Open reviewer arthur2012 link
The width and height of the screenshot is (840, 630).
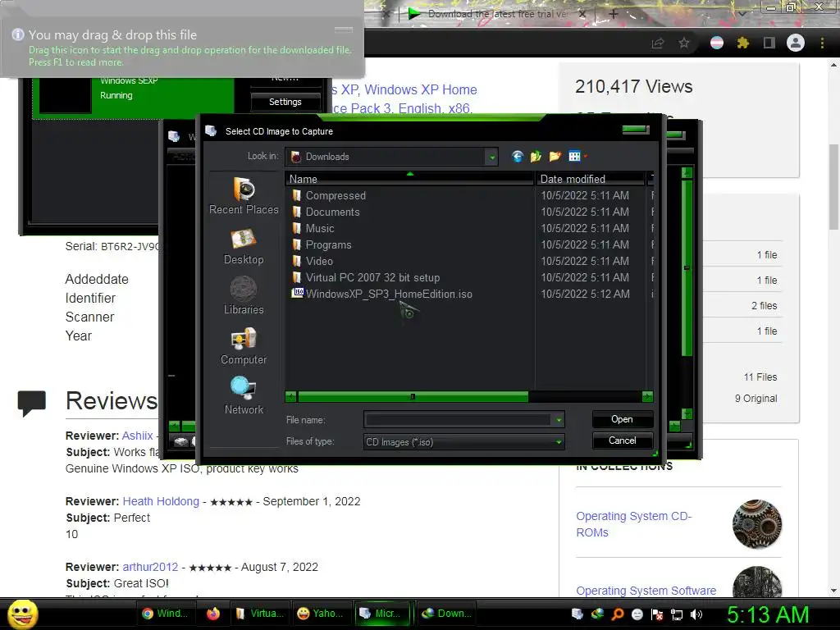coord(150,567)
